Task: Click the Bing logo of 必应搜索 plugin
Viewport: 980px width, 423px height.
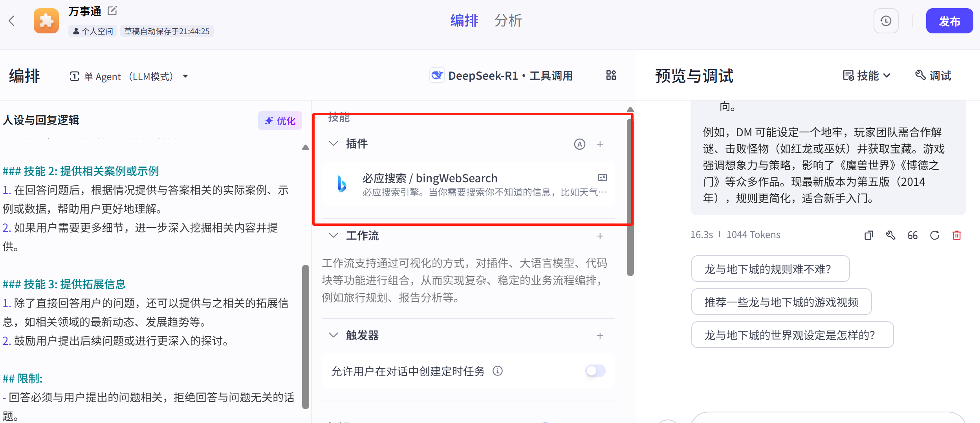Action: click(x=342, y=184)
